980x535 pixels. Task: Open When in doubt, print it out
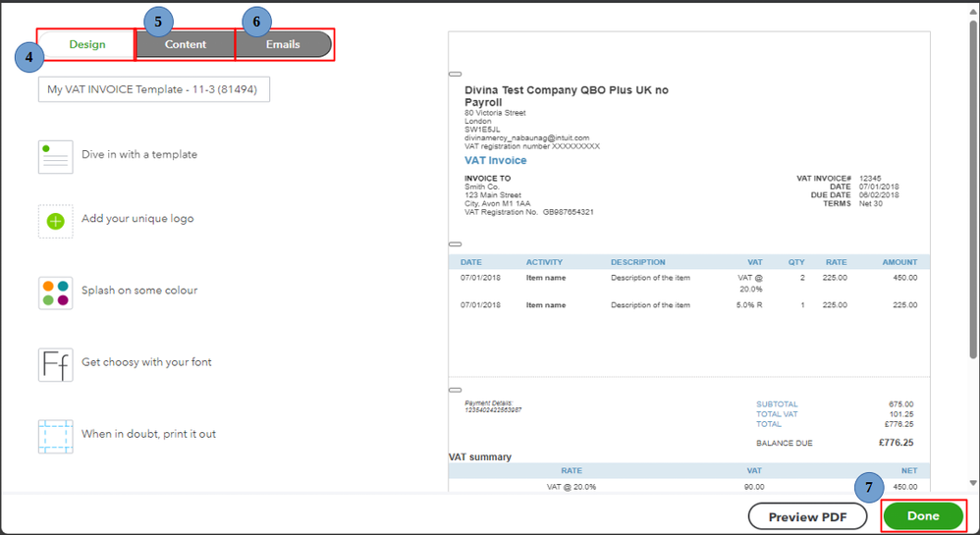148,434
